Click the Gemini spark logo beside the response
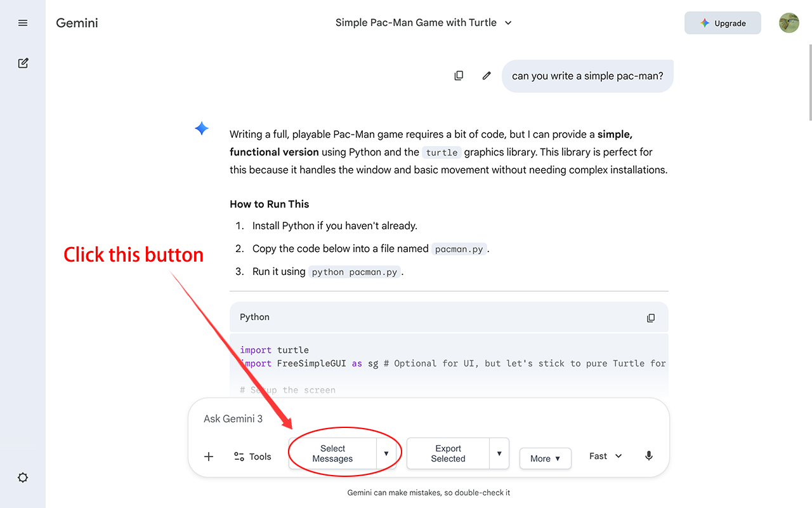812x508 pixels. coord(201,128)
